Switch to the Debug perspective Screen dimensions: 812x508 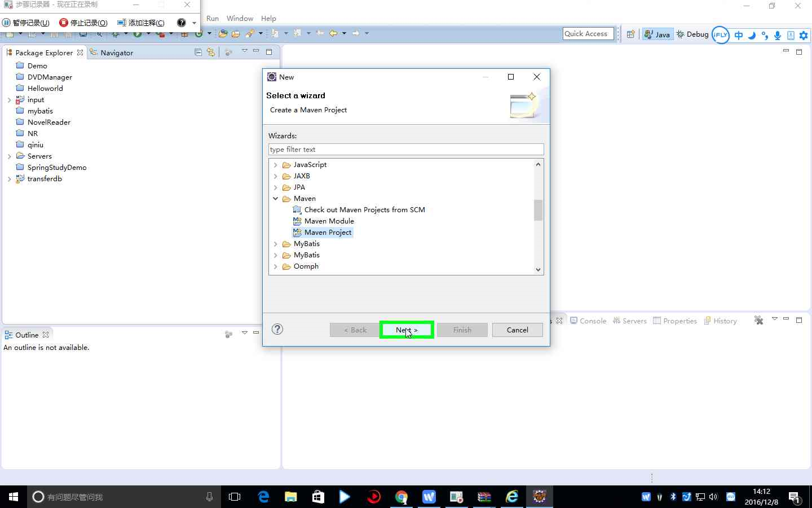coord(692,34)
